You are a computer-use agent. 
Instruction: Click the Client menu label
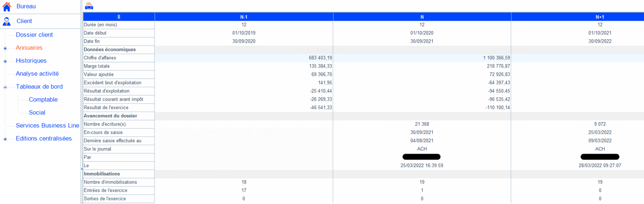pyautogui.click(x=24, y=21)
